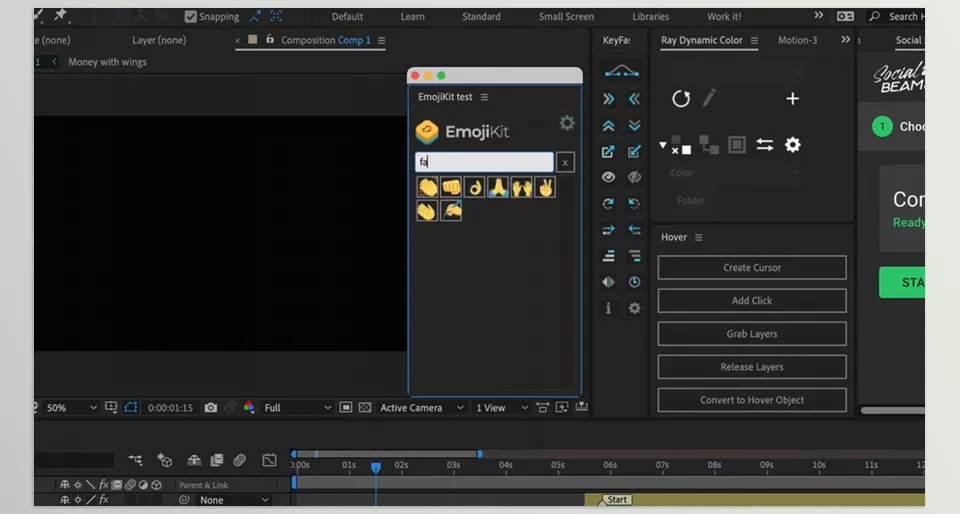Switch to the Motion-3 panel tab
960x514 pixels.
[x=797, y=40]
